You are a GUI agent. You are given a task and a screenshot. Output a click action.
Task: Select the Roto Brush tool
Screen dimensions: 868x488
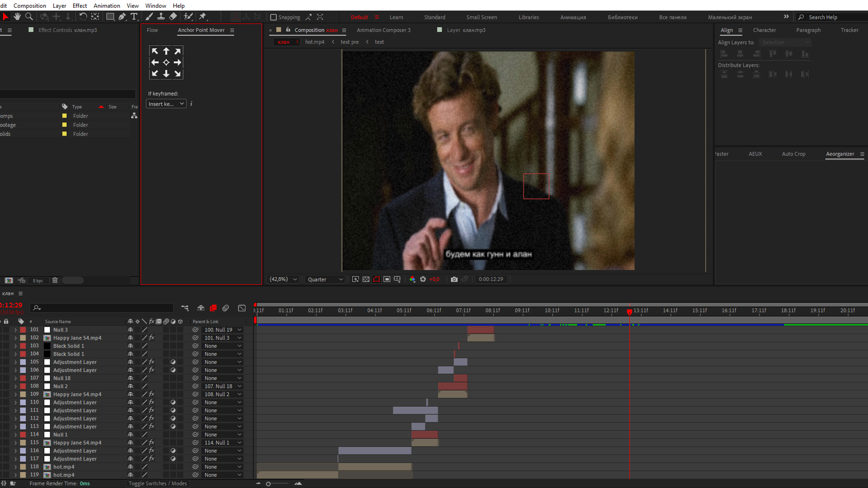point(188,17)
